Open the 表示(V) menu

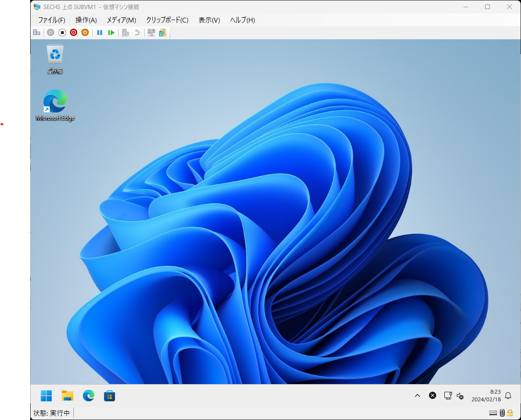pyautogui.click(x=209, y=20)
